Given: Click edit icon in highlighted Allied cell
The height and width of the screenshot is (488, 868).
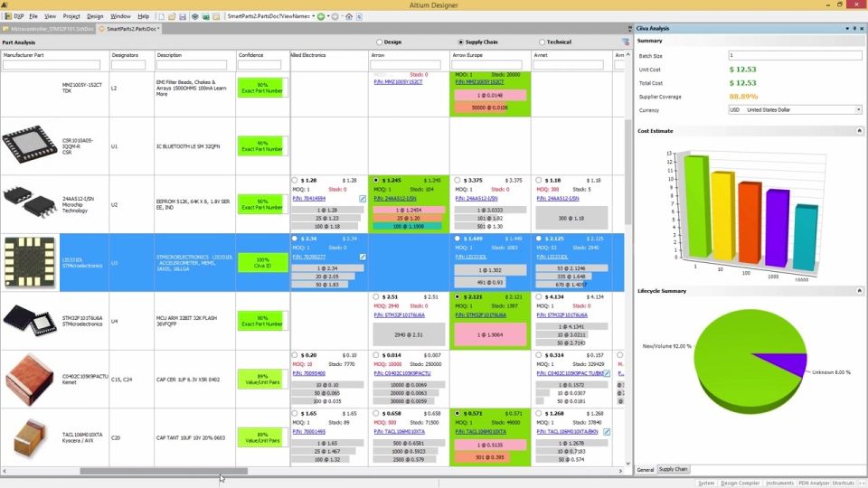Looking at the screenshot, I should coord(362,257).
